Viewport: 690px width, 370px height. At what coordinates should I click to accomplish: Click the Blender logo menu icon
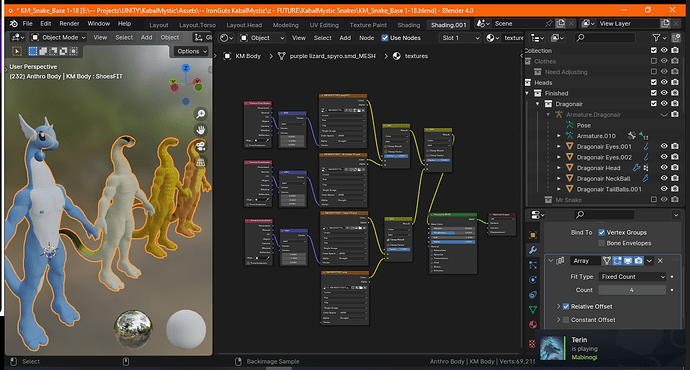coord(14,24)
